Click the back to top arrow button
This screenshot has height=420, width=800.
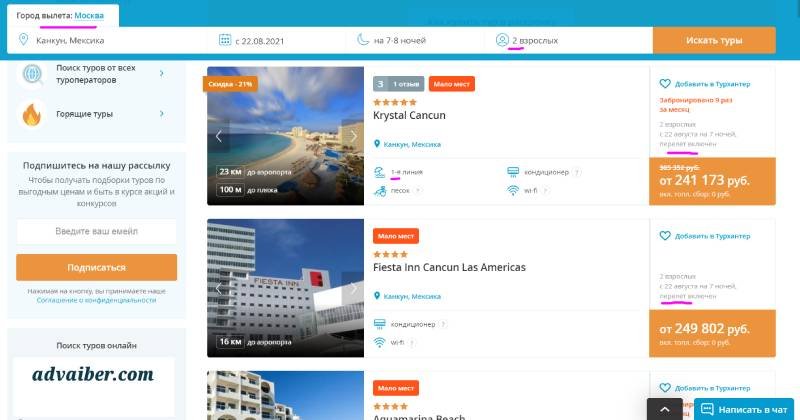click(x=664, y=409)
